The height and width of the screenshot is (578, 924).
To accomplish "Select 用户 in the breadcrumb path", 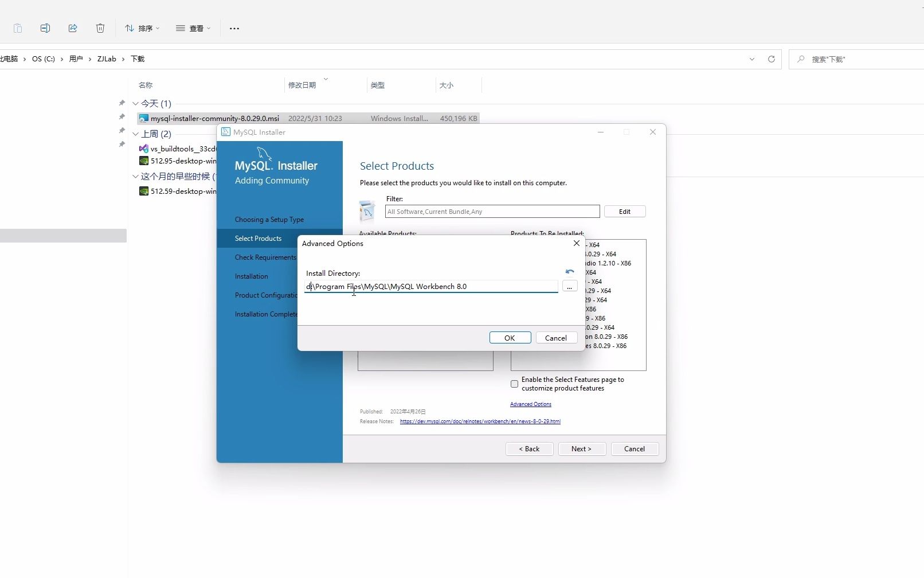I will (76, 59).
